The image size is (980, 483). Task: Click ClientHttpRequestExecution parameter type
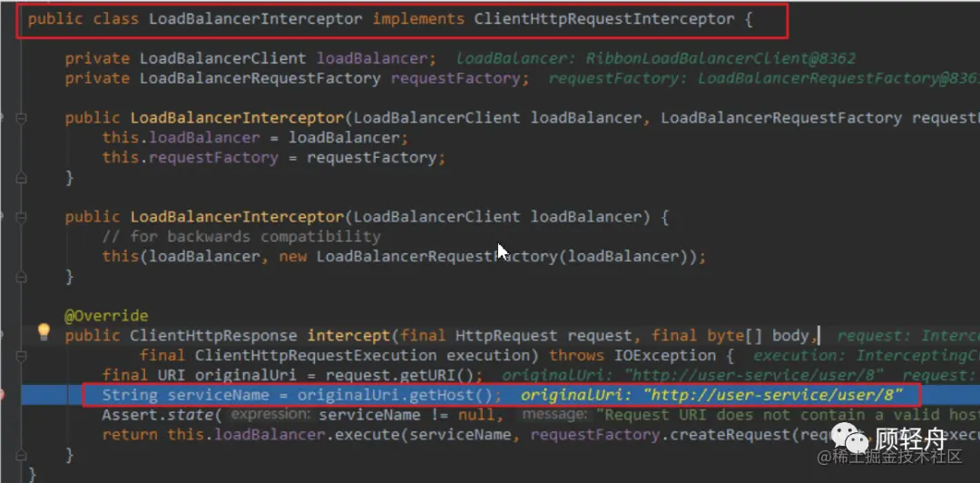316,356
